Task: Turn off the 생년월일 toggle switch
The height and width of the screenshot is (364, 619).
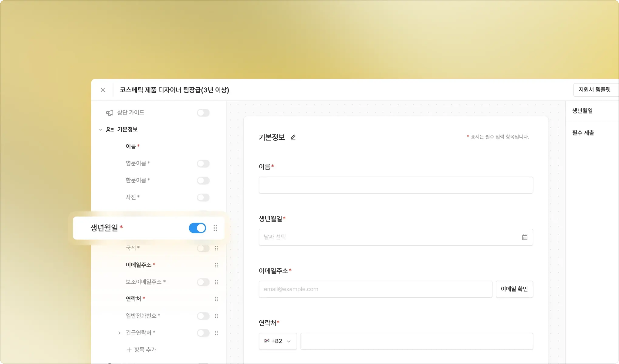Action: (x=197, y=228)
